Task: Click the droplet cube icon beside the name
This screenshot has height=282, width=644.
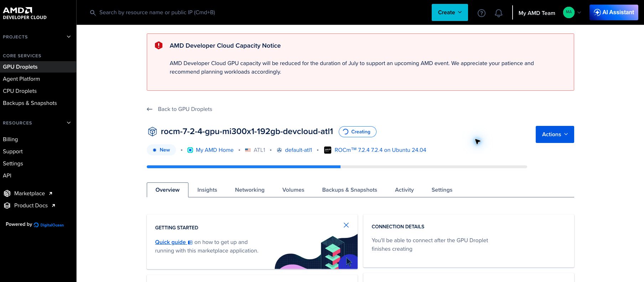Action: (x=152, y=132)
